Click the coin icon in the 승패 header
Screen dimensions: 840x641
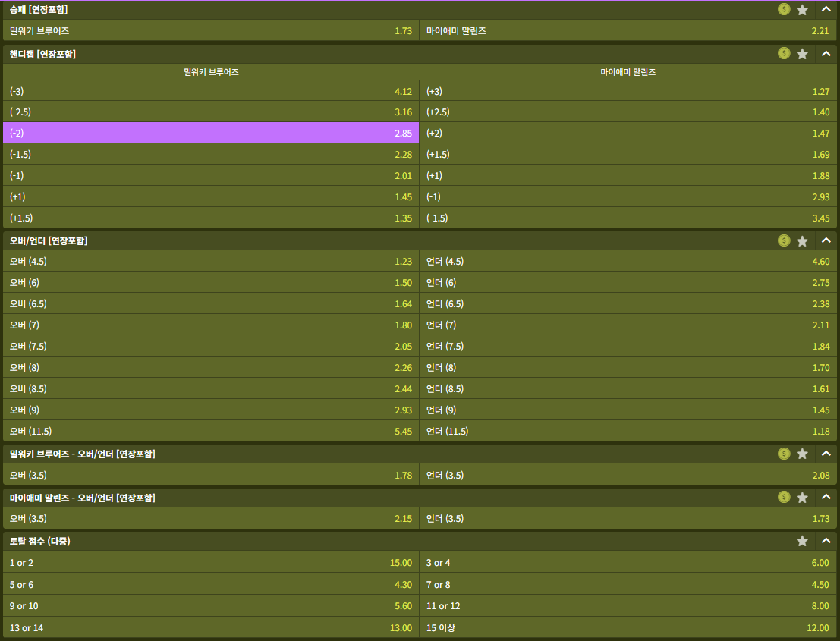pyautogui.click(x=784, y=9)
